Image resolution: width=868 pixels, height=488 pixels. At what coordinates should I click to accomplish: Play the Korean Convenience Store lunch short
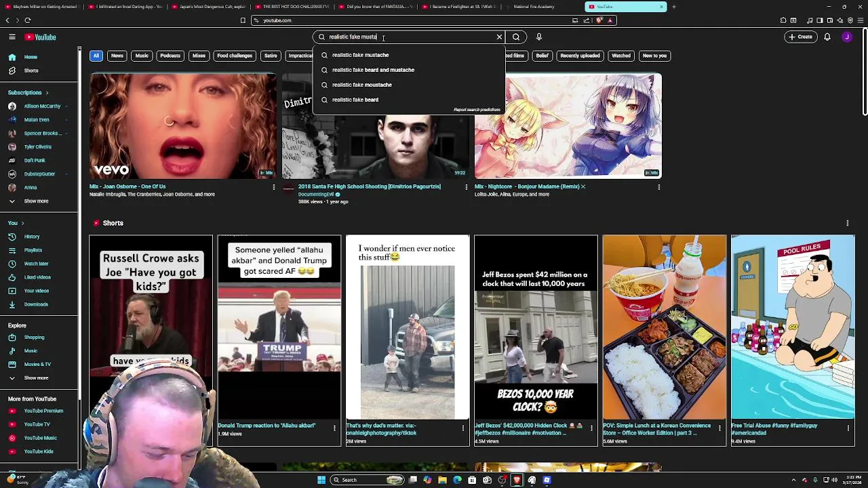665,327
